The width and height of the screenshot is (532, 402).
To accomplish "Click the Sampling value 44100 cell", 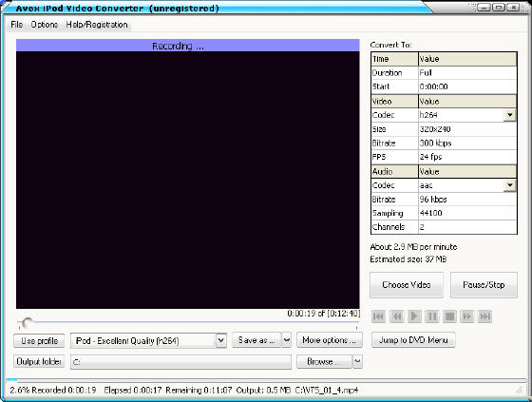I will click(467, 213).
